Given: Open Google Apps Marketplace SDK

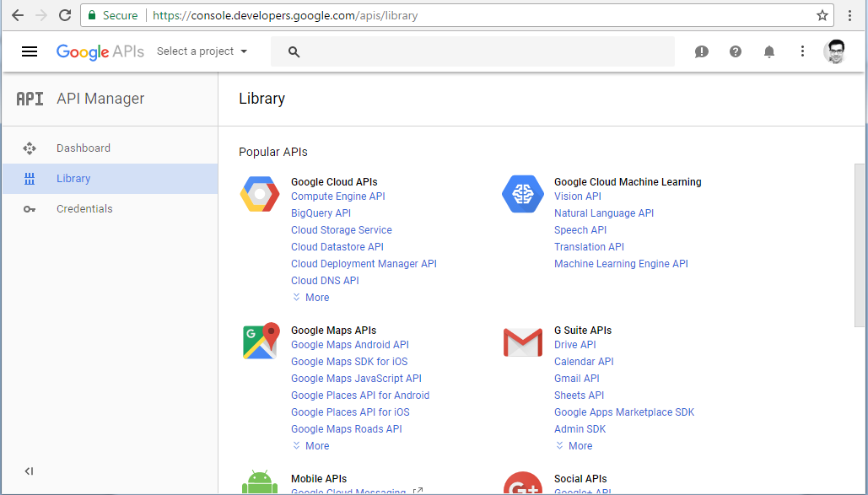Looking at the screenshot, I should tap(624, 412).
